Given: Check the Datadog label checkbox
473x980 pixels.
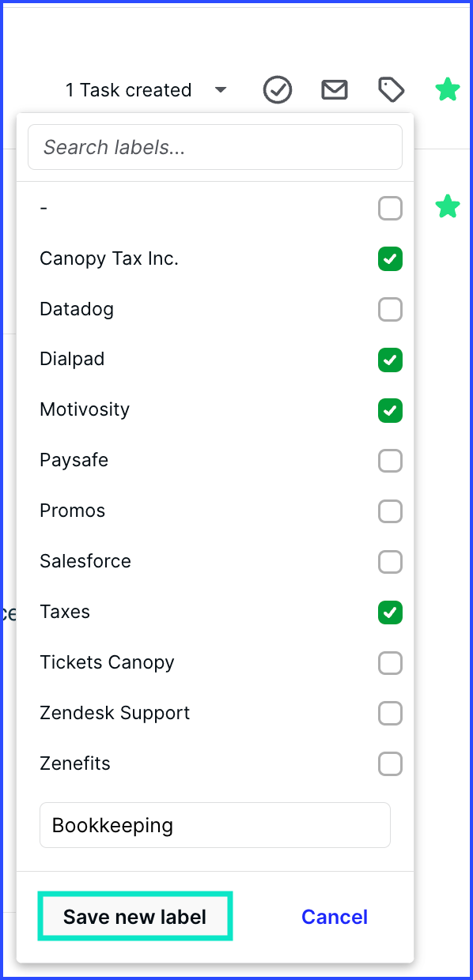Looking at the screenshot, I should click(390, 309).
